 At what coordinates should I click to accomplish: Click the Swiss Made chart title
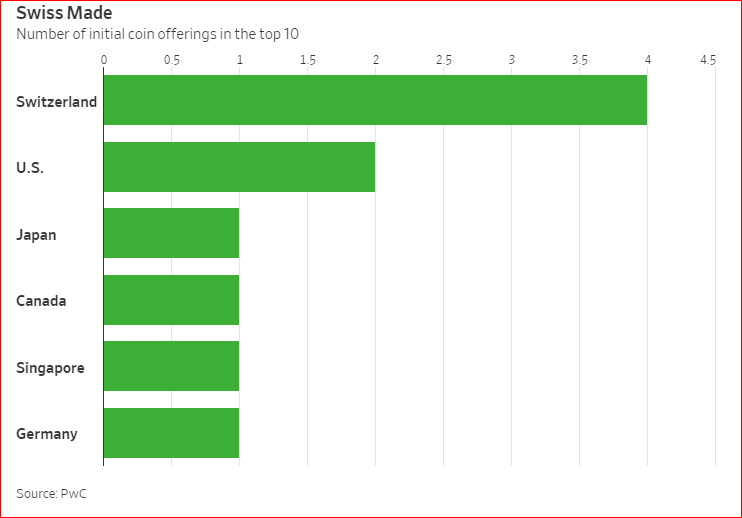point(64,13)
